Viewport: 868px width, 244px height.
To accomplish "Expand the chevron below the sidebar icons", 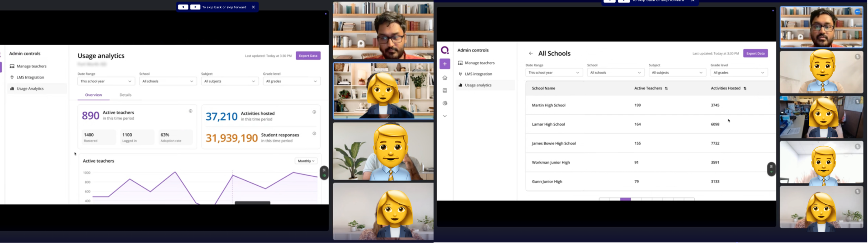I will click(x=445, y=116).
